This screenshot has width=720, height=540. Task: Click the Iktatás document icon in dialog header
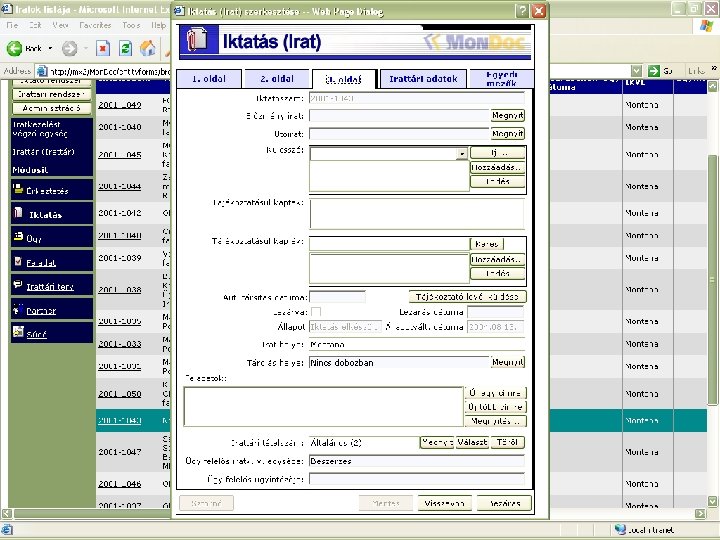pyautogui.click(x=198, y=40)
